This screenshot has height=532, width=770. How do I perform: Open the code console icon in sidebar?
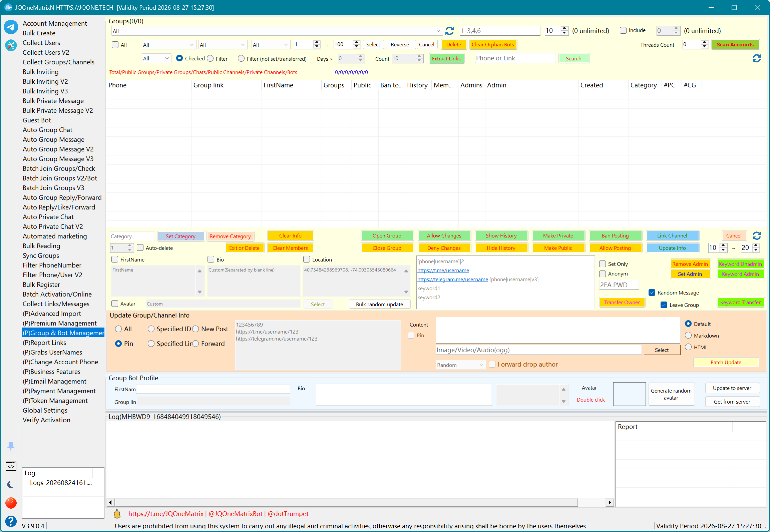(x=11, y=466)
